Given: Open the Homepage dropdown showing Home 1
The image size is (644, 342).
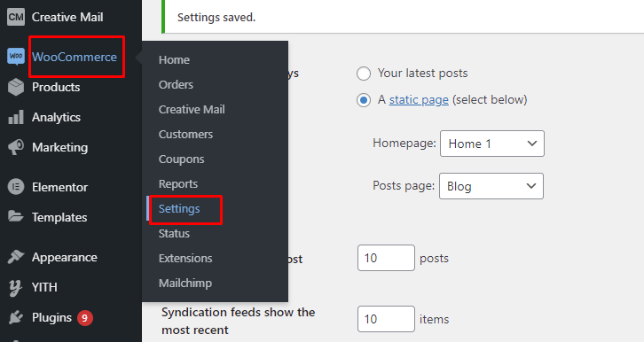Looking at the screenshot, I should pos(492,144).
